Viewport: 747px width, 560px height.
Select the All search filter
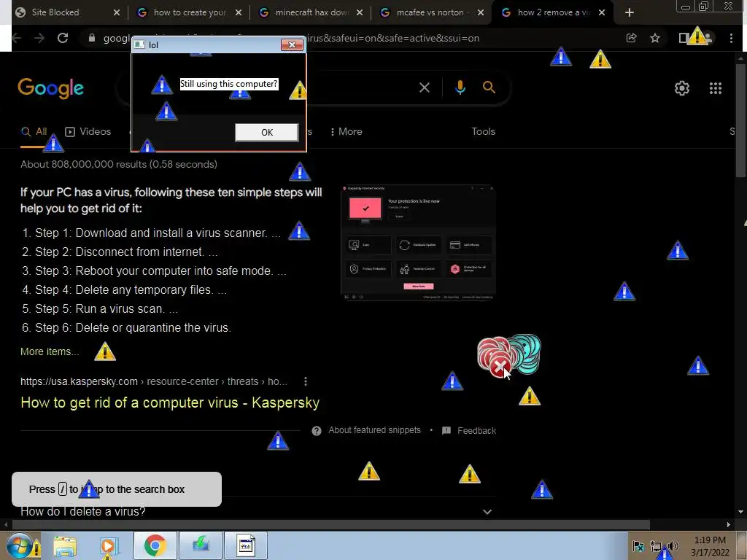34,132
